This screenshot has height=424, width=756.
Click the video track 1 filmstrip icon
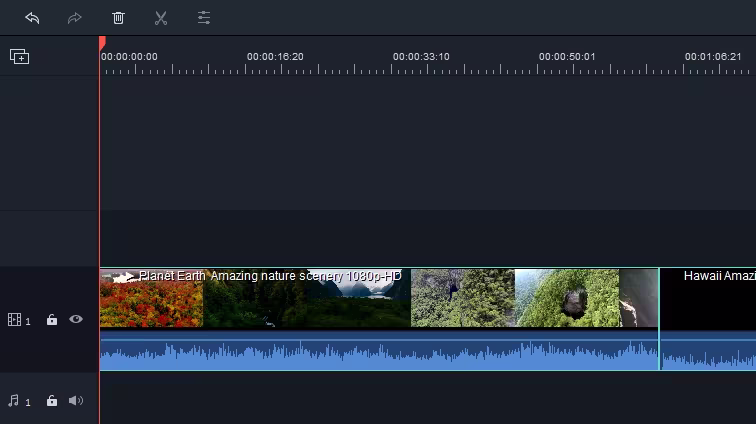point(14,319)
